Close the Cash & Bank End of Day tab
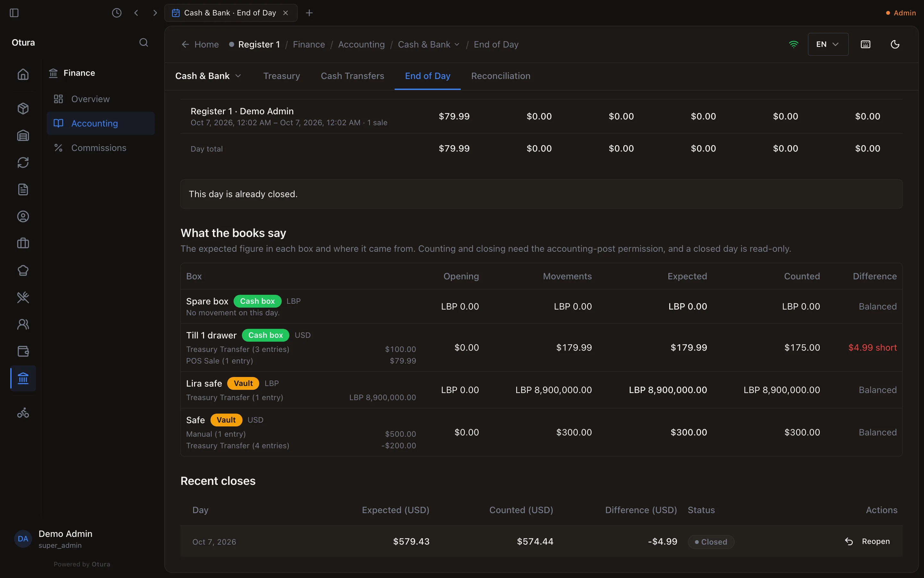 (286, 13)
